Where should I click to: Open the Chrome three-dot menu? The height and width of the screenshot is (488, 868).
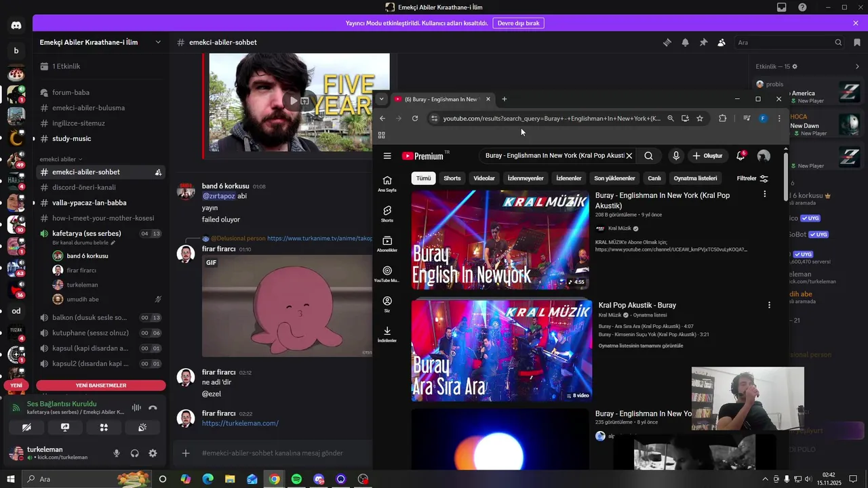(x=779, y=119)
